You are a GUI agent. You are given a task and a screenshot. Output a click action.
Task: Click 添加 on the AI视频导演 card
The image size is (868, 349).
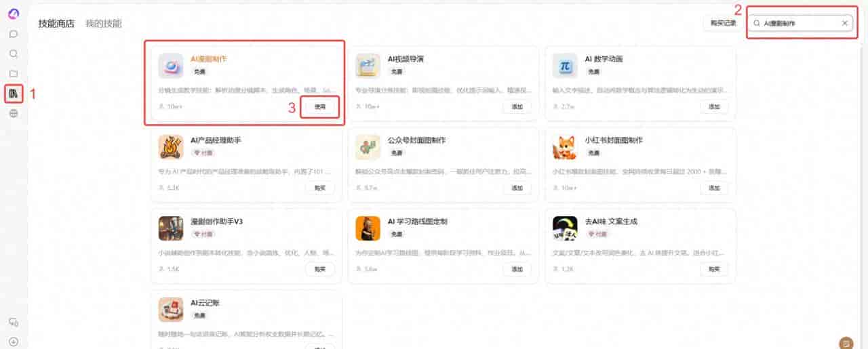(x=517, y=106)
